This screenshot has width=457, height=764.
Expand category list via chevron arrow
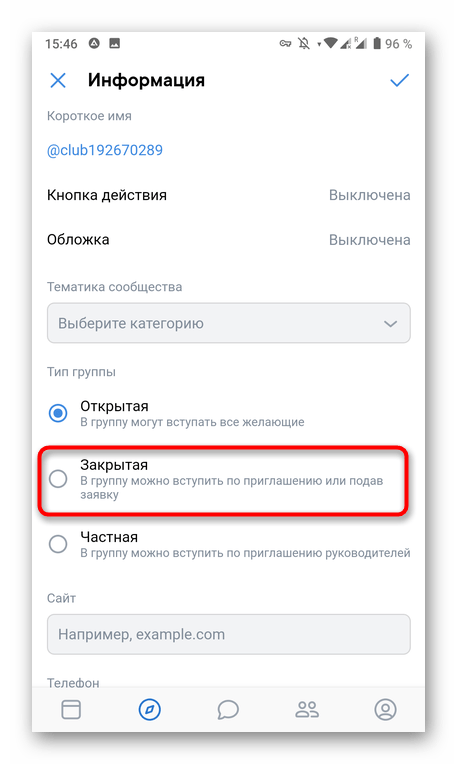click(x=390, y=324)
